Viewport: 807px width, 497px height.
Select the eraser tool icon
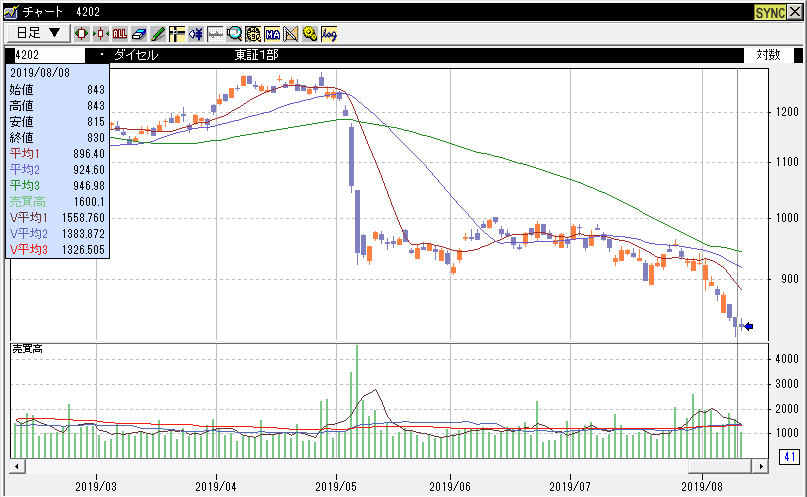click(x=139, y=33)
